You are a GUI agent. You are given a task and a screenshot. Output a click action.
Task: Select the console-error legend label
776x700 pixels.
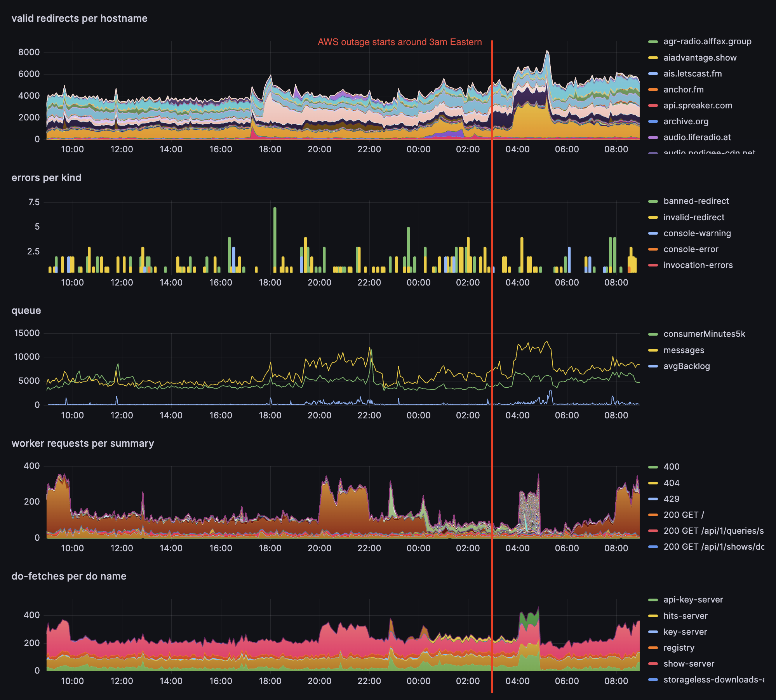(691, 249)
